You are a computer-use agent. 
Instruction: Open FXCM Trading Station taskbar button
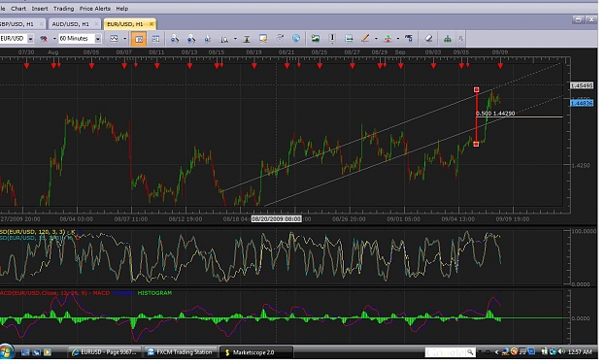pyautogui.click(x=180, y=352)
